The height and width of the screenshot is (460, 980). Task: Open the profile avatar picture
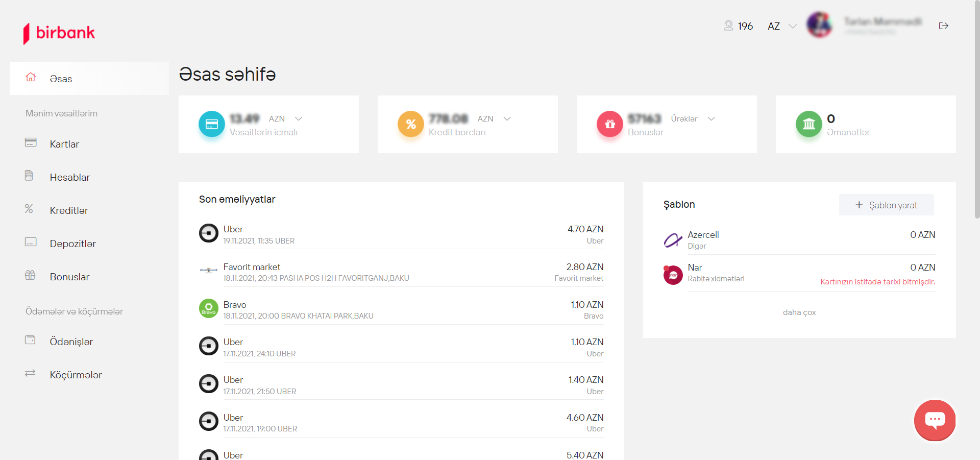820,25
